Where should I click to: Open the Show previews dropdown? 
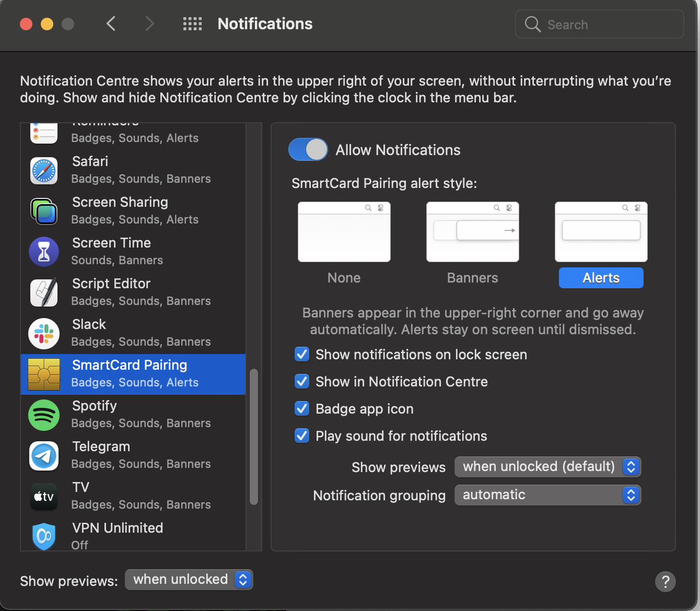pyautogui.click(x=547, y=466)
